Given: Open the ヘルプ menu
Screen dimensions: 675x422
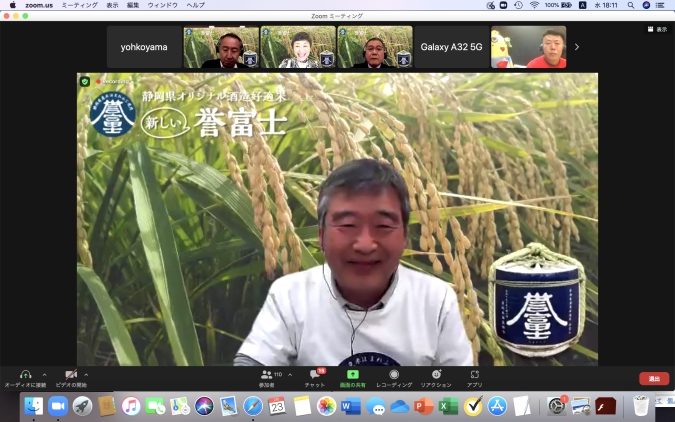Looking at the screenshot, I should 195,5.
